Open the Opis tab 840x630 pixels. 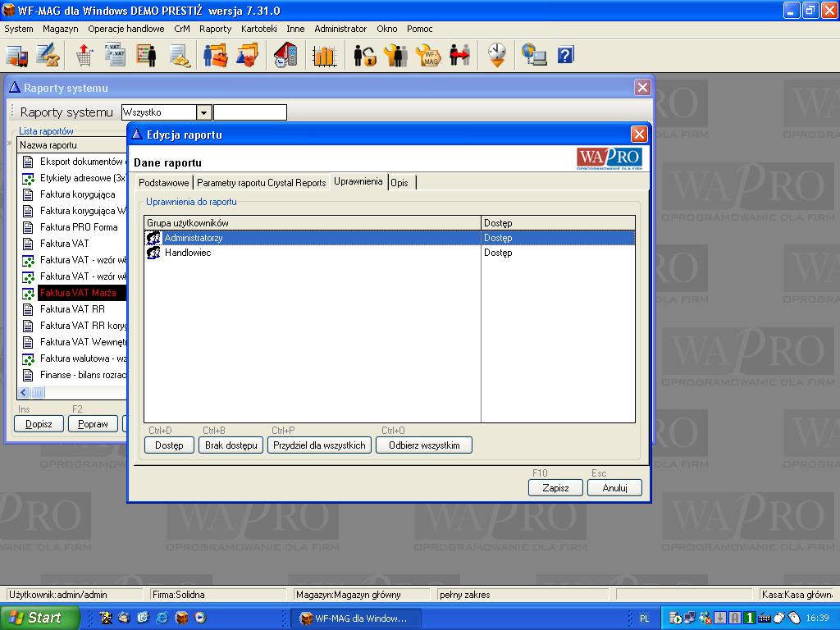click(399, 183)
